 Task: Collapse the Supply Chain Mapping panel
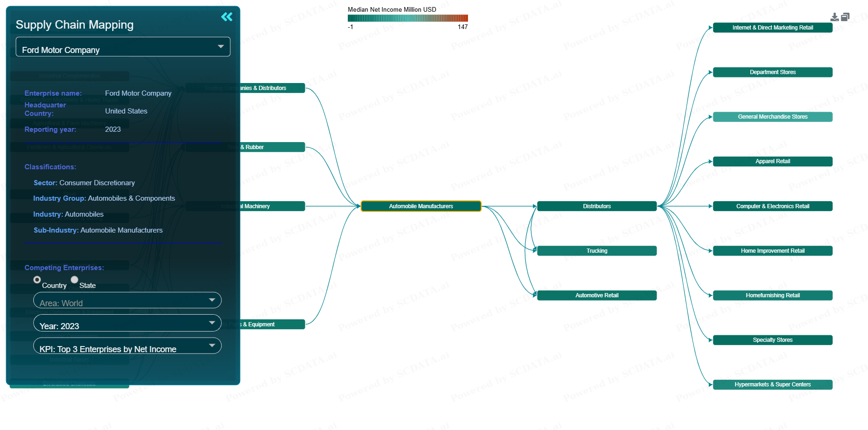coord(227,17)
